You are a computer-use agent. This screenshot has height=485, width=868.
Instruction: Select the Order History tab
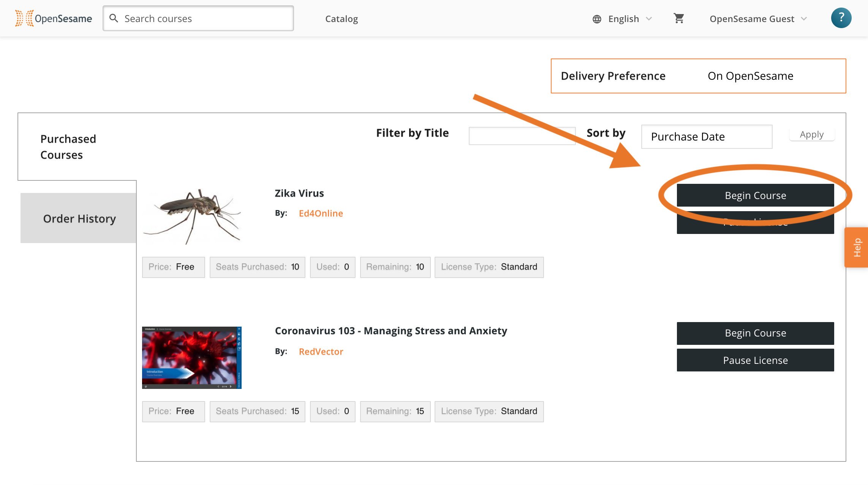[79, 218]
